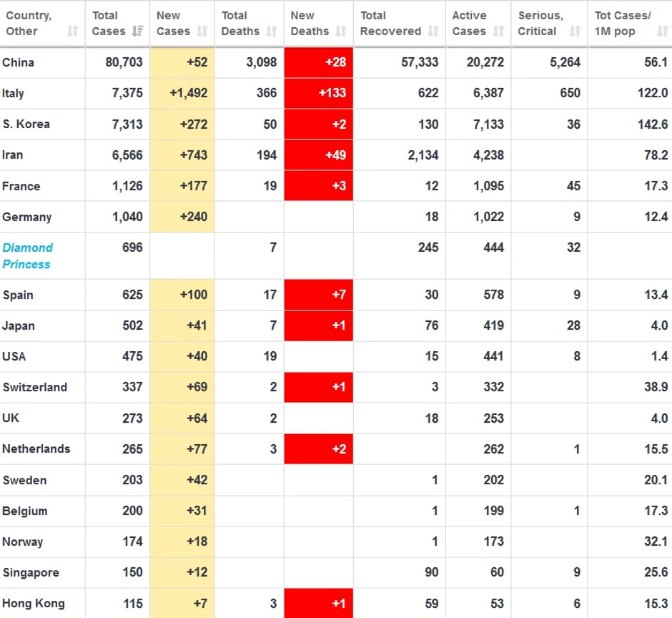Click the Switzerland country name
Image resolution: width=672 pixels, height=618 pixels.
(x=35, y=387)
